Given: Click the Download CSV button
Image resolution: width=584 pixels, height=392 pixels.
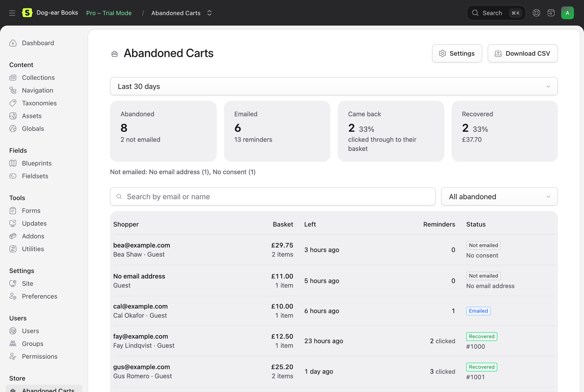Looking at the screenshot, I should coord(523,54).
